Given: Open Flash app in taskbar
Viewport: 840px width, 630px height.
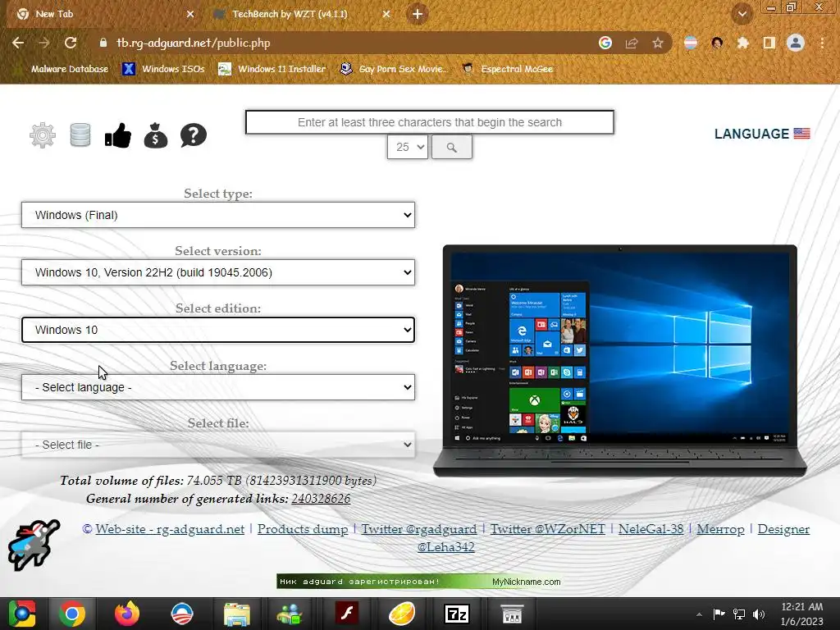Looking at the screenshot, I should coord(347,614).
